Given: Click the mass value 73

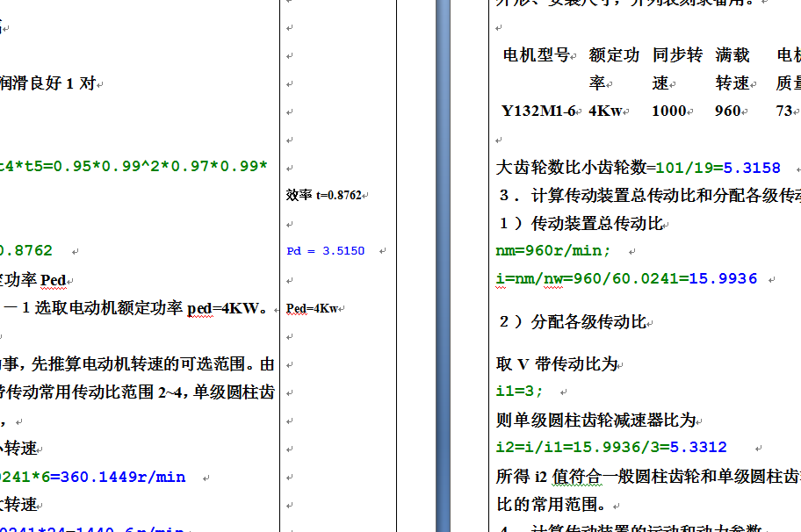Looking at the screenshot, I should click(x=784, y=111).
